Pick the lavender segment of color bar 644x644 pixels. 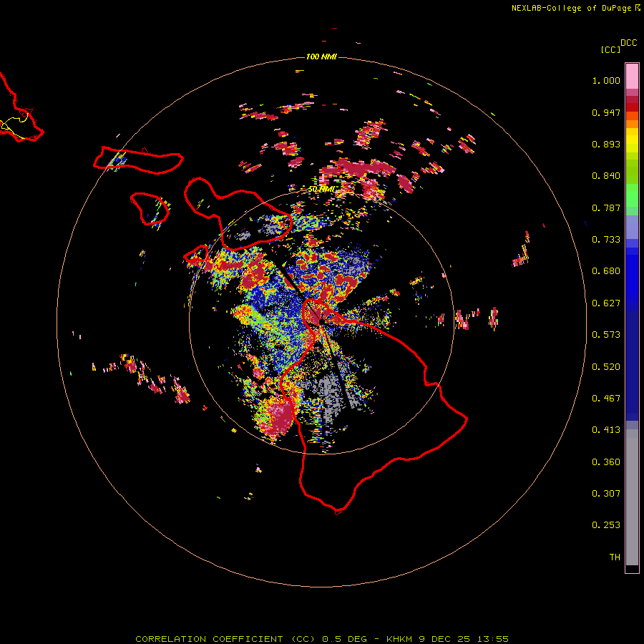pos(632,227)
